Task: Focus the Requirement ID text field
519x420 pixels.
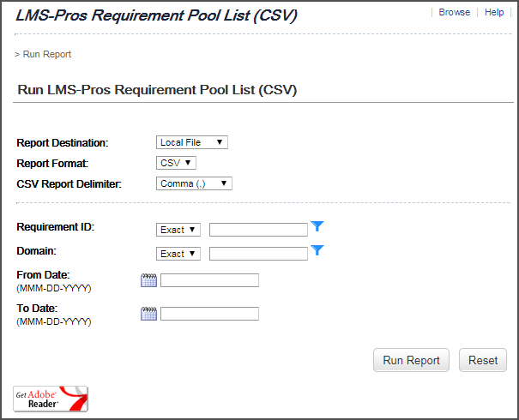Action: tap(258, 230)
